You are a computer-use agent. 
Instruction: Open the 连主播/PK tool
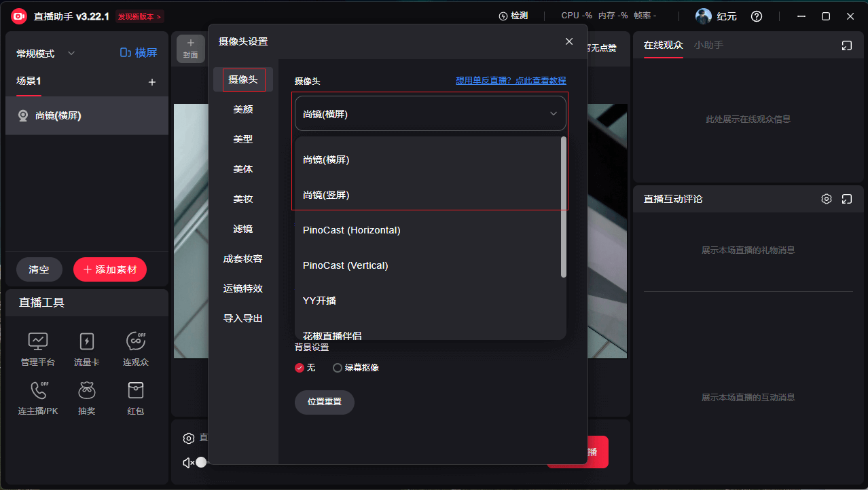[x=38, y=398]
